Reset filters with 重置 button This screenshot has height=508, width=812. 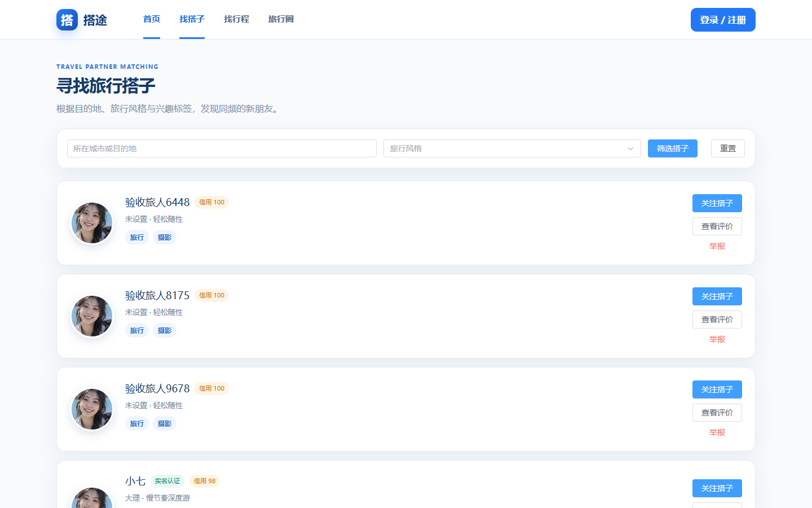click(728, 148)
